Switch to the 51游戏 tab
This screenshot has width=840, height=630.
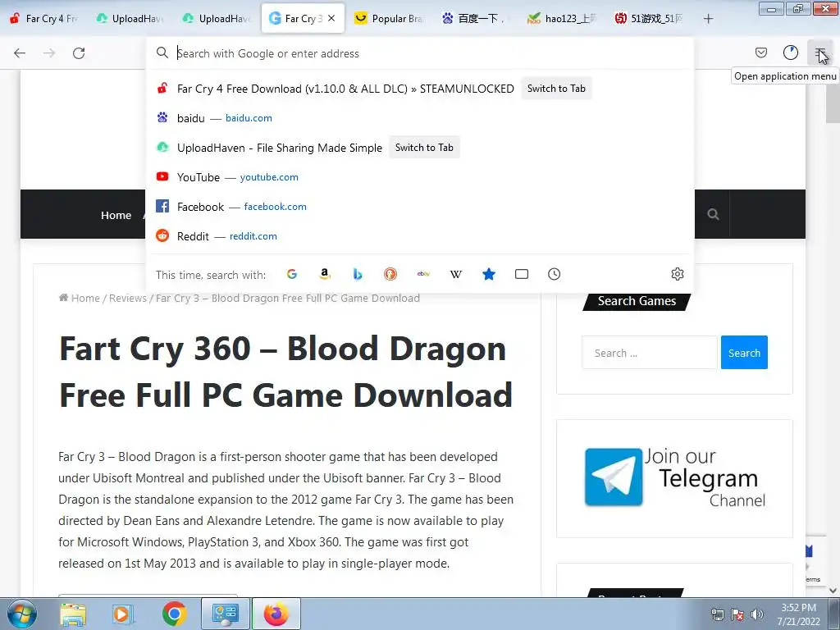[649, 19]
